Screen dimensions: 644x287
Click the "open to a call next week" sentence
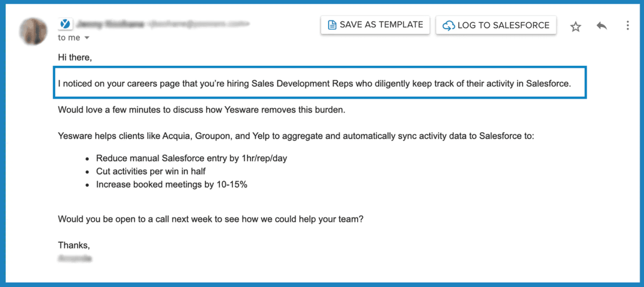pyautogui.click(x=210, y=219)
